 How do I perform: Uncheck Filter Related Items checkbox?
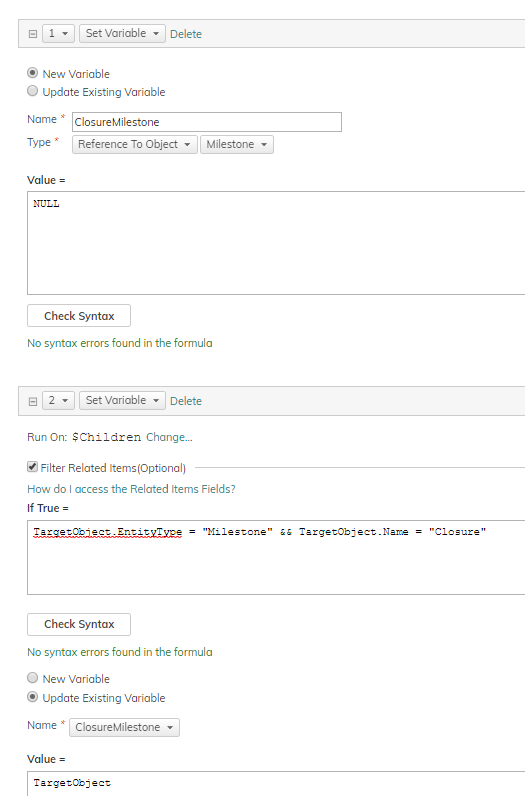click(x=32, y=467)
